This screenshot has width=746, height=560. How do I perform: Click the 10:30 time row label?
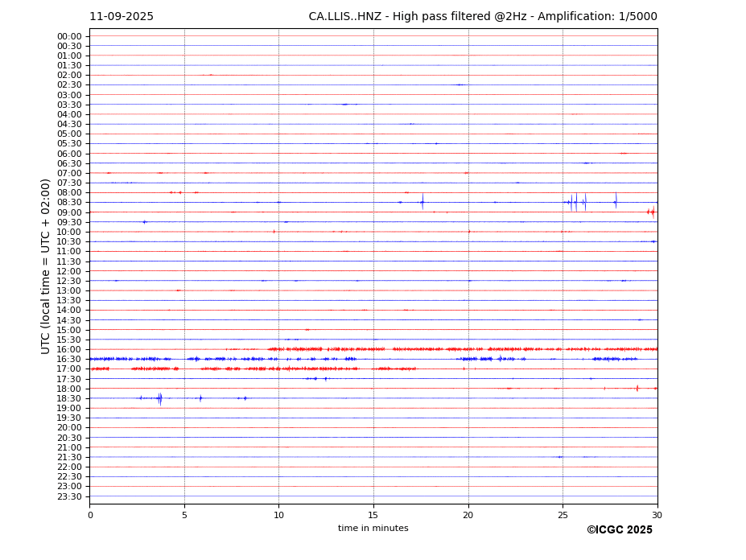point(69,241)
